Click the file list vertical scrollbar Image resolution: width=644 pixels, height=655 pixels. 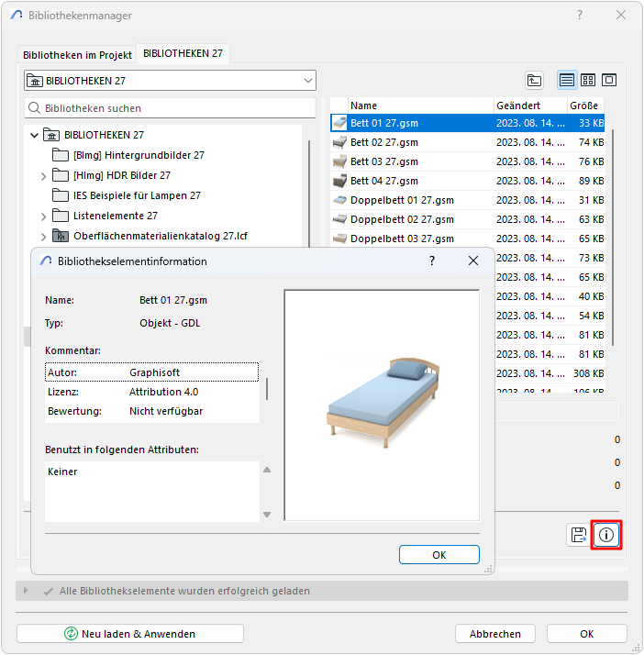(x=613, y=239)
